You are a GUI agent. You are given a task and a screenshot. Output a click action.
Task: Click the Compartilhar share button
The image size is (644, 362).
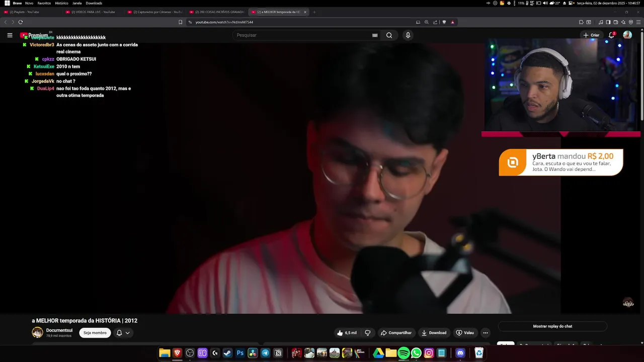click(x=396, y=333)
